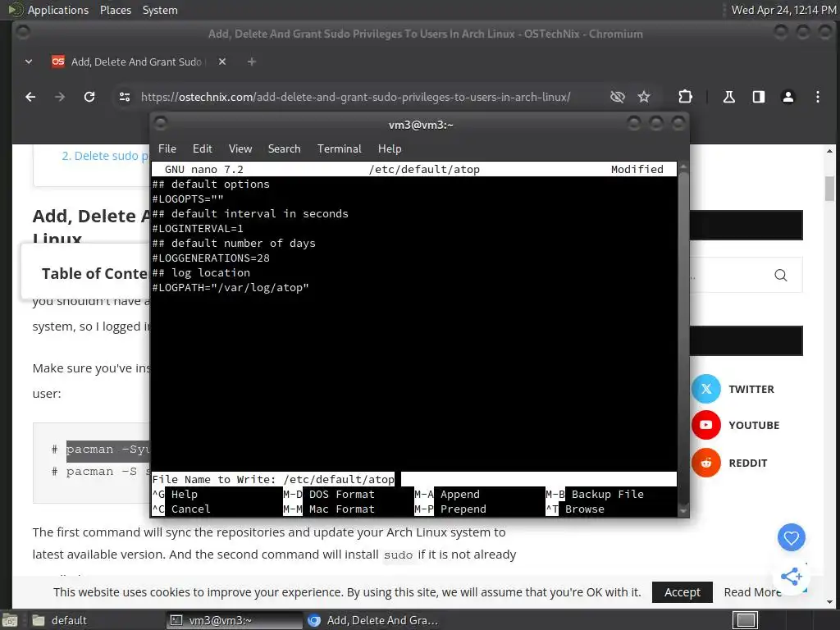Click the Twitter X icon on the webpage
The height and width of the screenshot is (630, 840).
(x=706, y=389)
